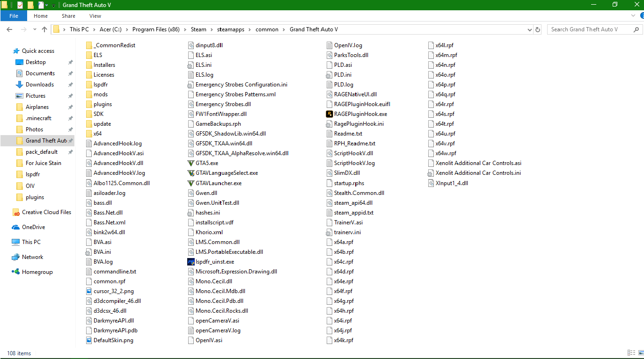This screenshot has height=359, width=644.
Task: Switch to large thumbnails view toggle
Action: pyautogui.click(x=638, y=353)
